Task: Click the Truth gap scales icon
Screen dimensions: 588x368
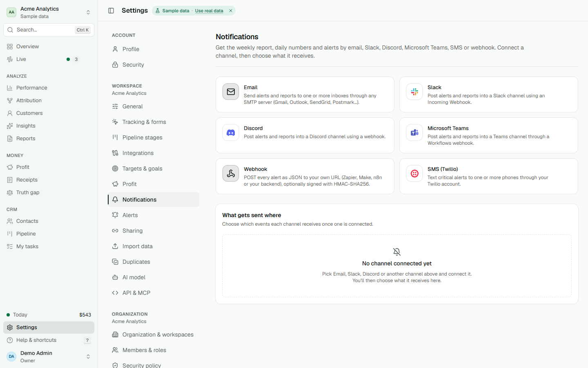Action: pyautogui.click(x=10, y=193)
